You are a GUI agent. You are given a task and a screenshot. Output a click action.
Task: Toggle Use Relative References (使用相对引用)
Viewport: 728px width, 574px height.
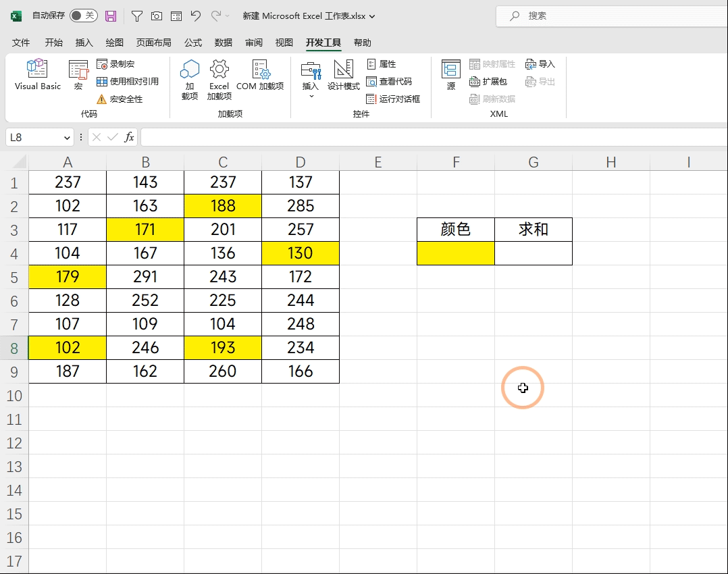click(128, 82)
